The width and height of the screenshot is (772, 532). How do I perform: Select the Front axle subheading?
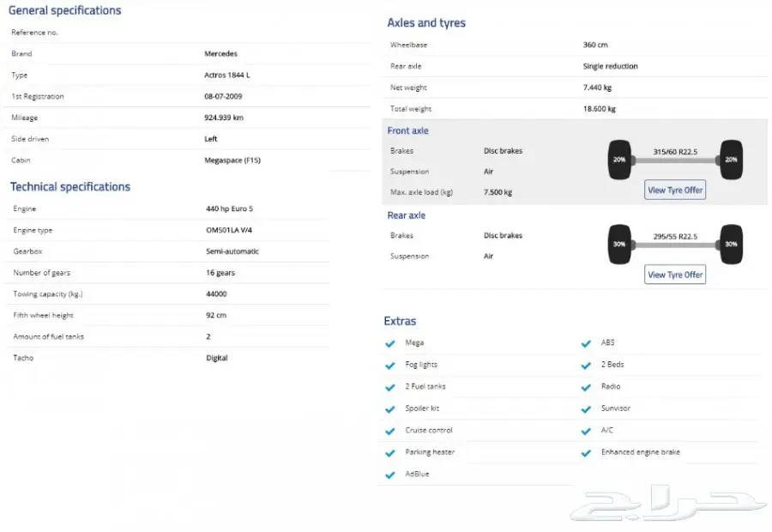click(x=407, y=130)
